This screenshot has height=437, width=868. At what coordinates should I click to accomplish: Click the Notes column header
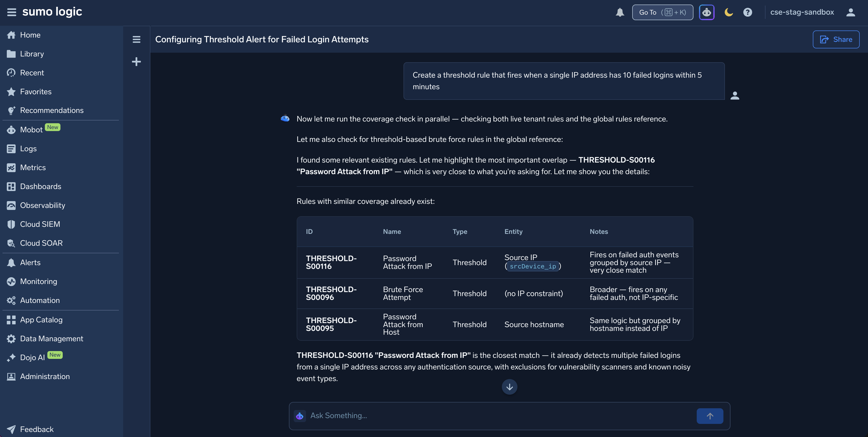tap(599, 232)
